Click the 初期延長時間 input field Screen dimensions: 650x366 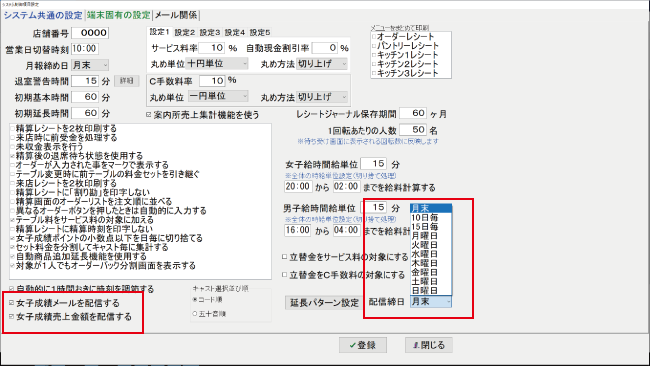[x=85, y=113]
